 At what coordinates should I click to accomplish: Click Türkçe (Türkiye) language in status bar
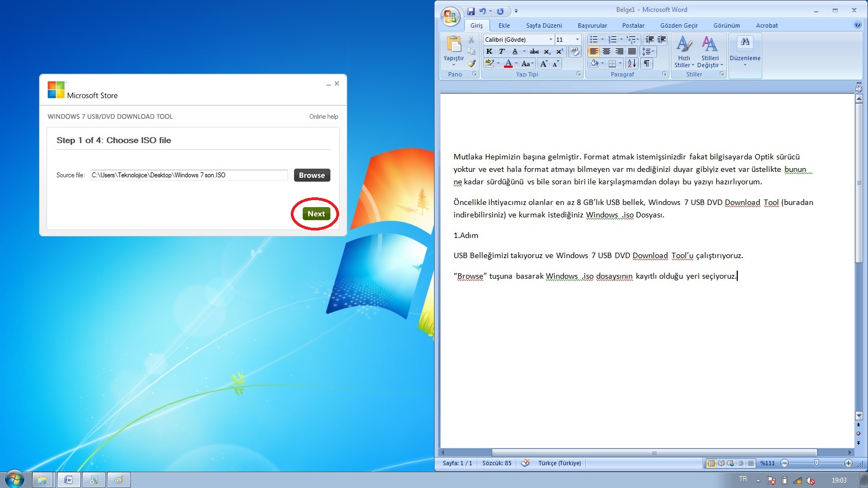pyautogui.click(x=559, y=463)
